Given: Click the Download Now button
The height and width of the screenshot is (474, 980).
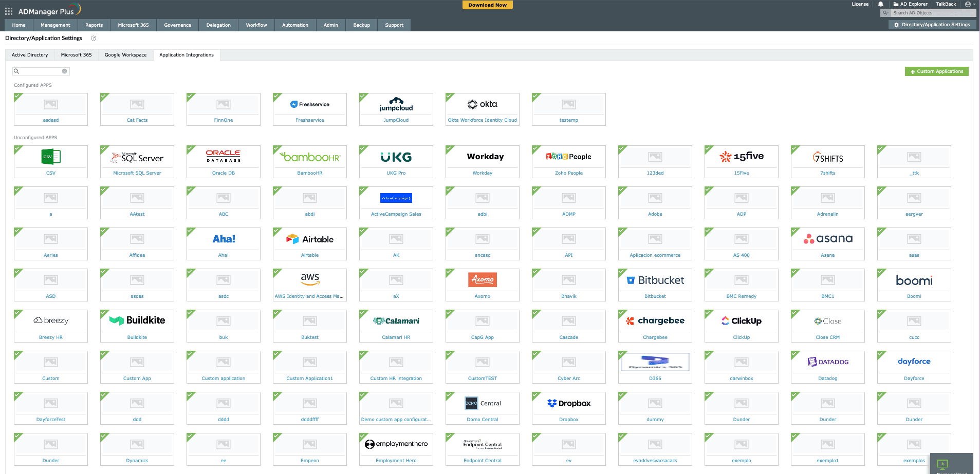Looking at the screenshot, I should (488, 5).
